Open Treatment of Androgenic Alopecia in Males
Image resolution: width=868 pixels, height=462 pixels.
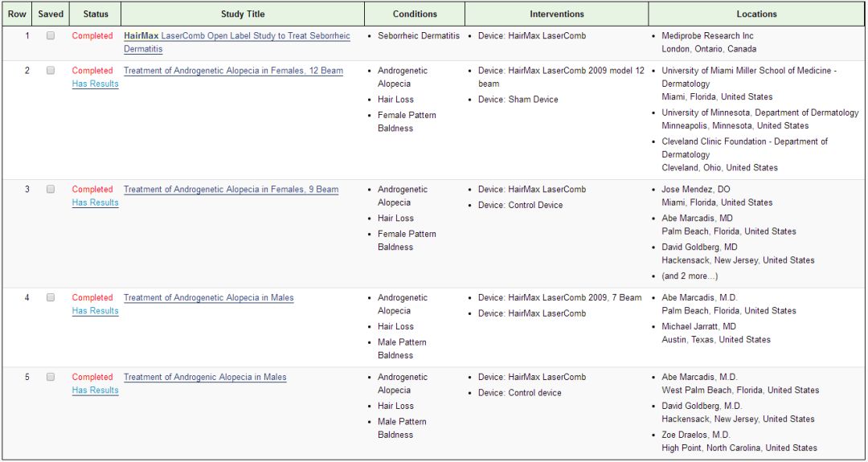205,378
